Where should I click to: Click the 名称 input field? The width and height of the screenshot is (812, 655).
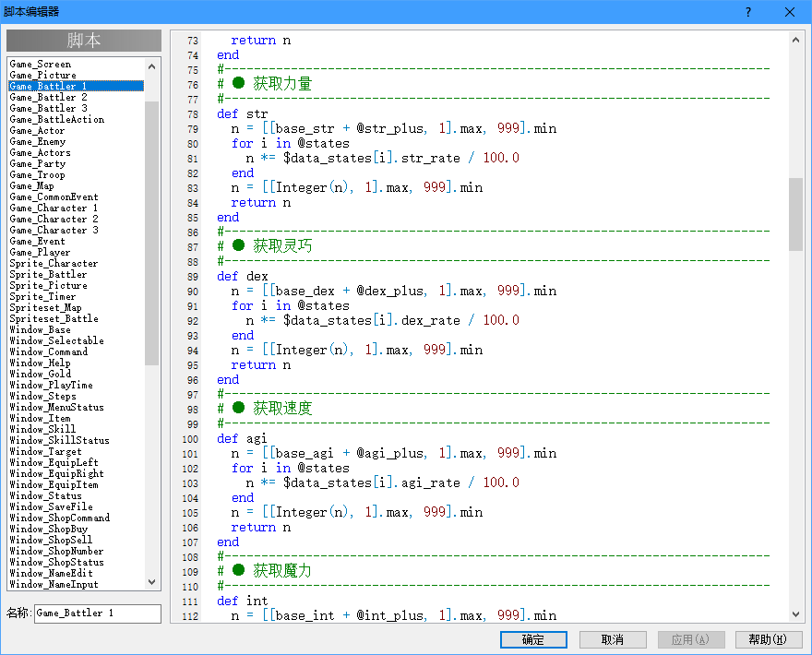point(98,613)
